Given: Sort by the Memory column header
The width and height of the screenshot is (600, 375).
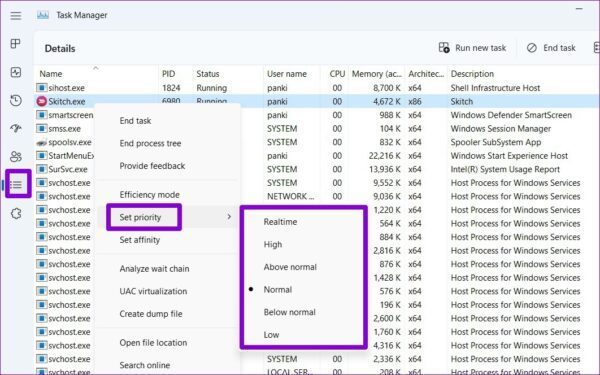Looking at the screenshot, I should 377,74.
